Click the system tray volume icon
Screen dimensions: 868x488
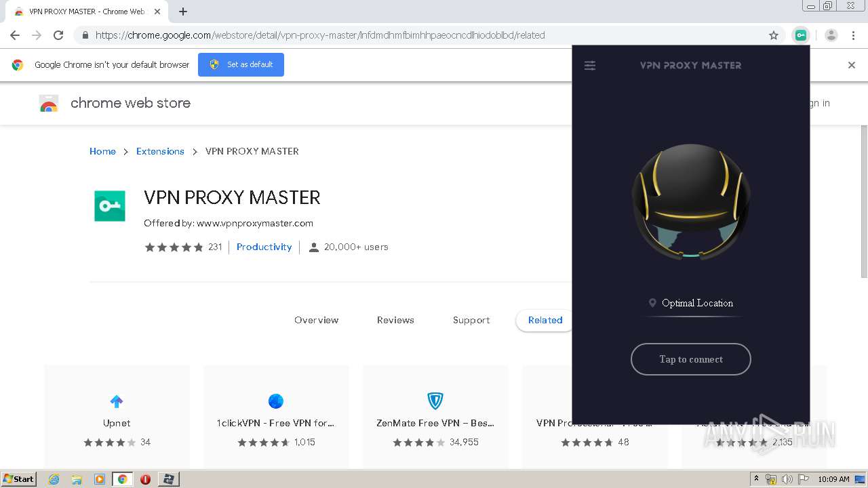pyautogui.click(x=787, y=479)
